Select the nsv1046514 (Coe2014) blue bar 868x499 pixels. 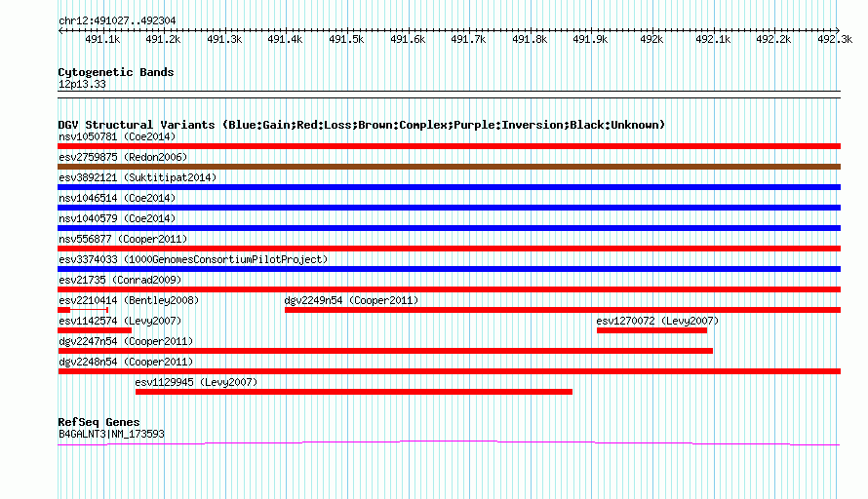[x=449, y=208]
